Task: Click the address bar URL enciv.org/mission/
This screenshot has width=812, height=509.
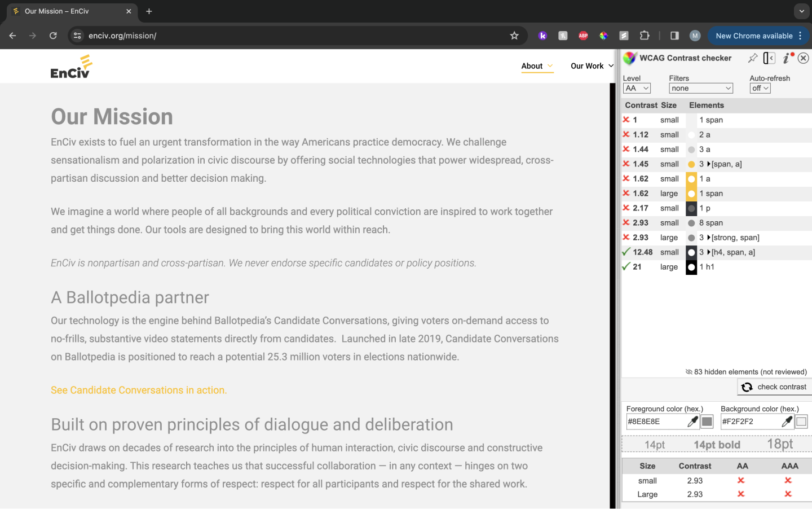Action: coord(122,36)
